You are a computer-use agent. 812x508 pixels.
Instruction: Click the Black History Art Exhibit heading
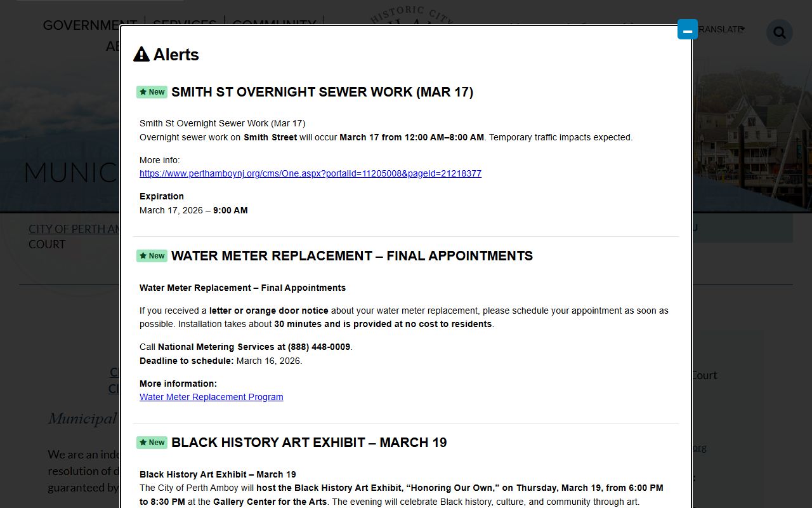[308, 443]
